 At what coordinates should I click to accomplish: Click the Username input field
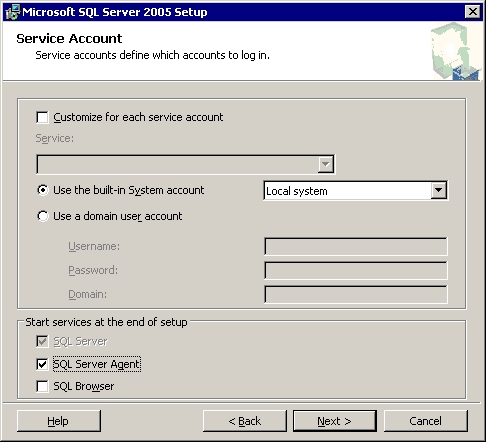click(356, 246)
